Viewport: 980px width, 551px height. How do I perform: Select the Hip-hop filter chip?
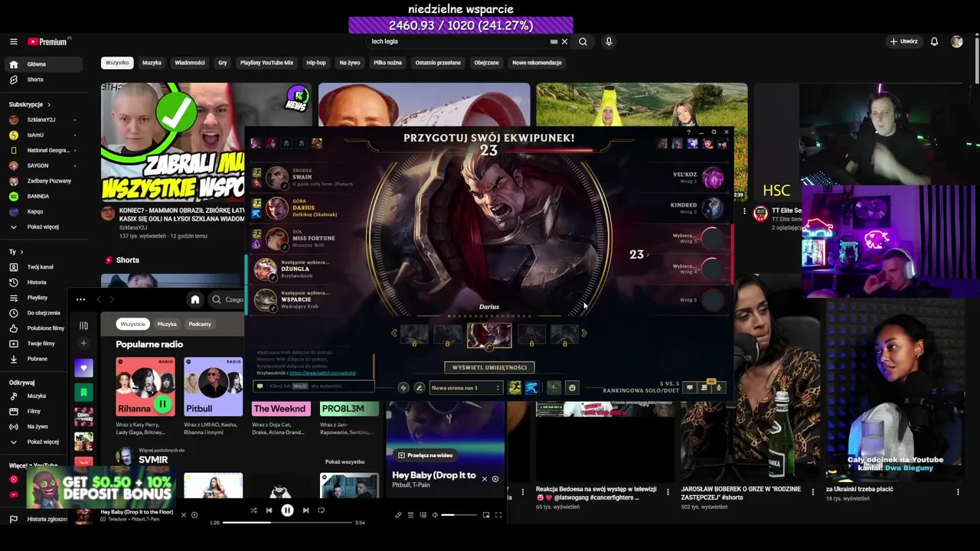316,63
